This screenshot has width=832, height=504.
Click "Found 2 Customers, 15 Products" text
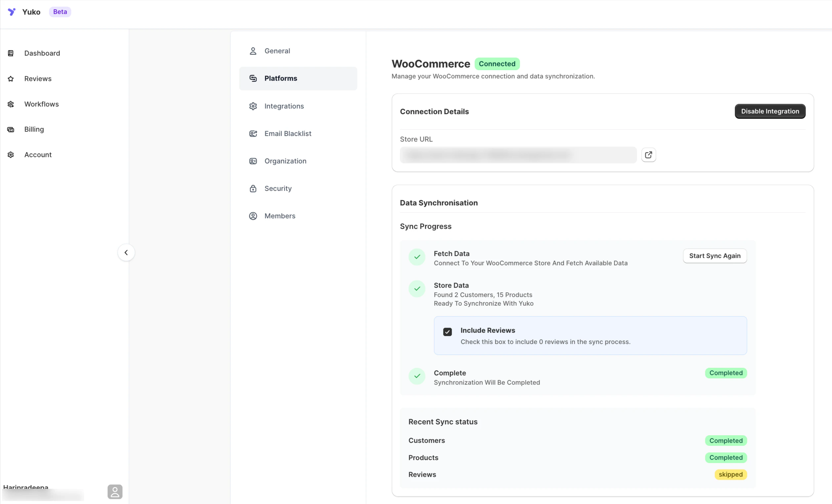(483, 295)
